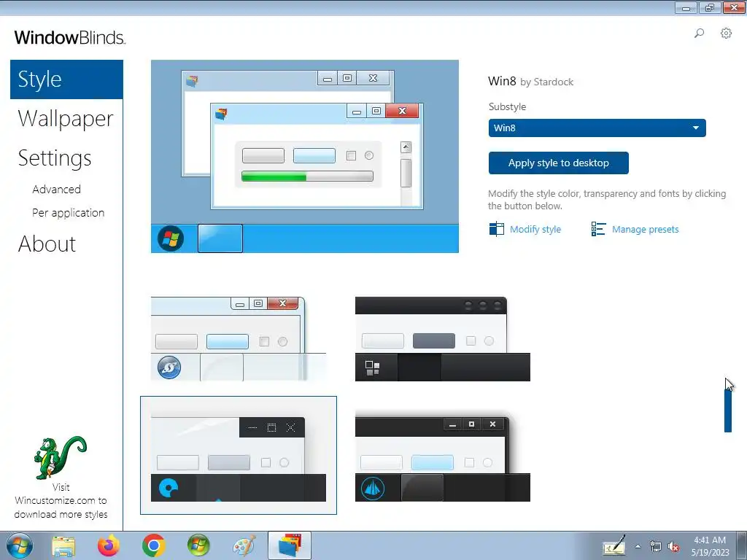Click the show desktop button on taskbar
This screenshot has height=560, width=747.
pos(741,545)
